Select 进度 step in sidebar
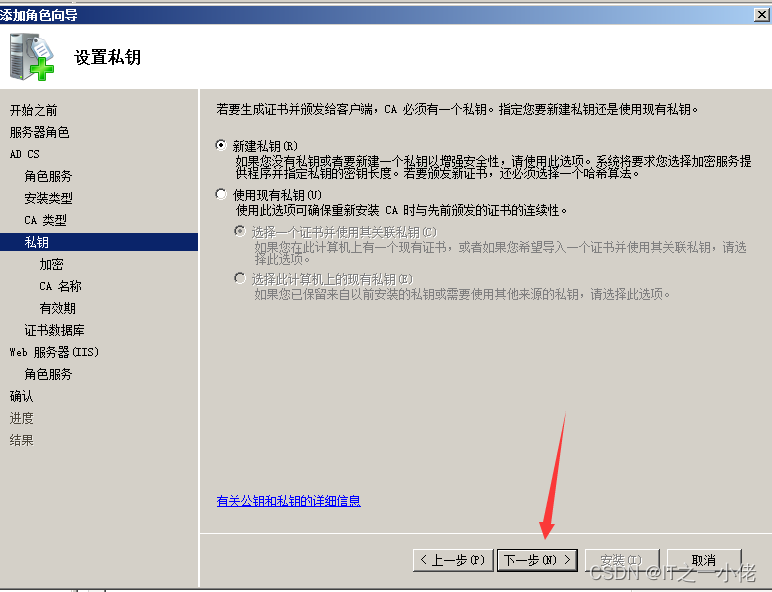 (x=22, y=418)
